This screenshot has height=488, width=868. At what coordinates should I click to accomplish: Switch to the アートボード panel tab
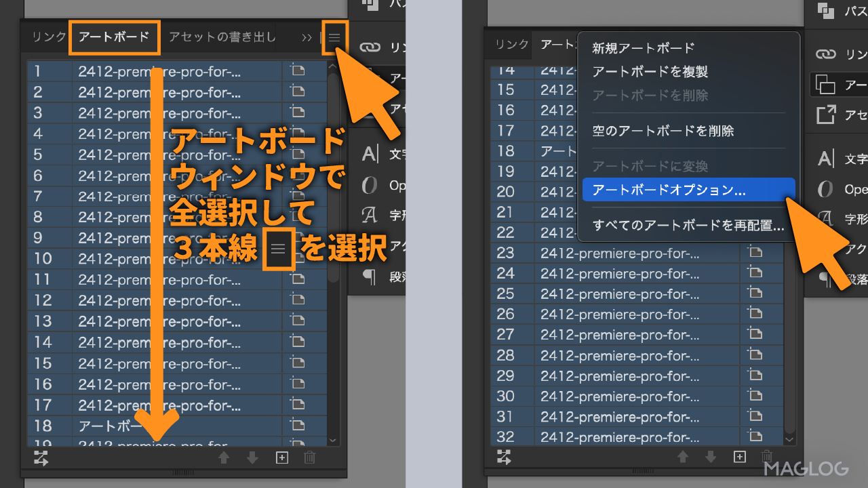click(114, 37)
